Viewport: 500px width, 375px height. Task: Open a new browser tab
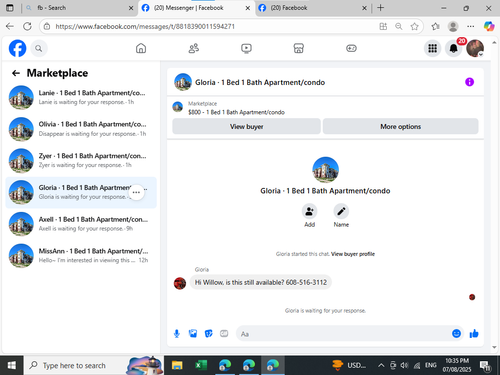[380, 8]
